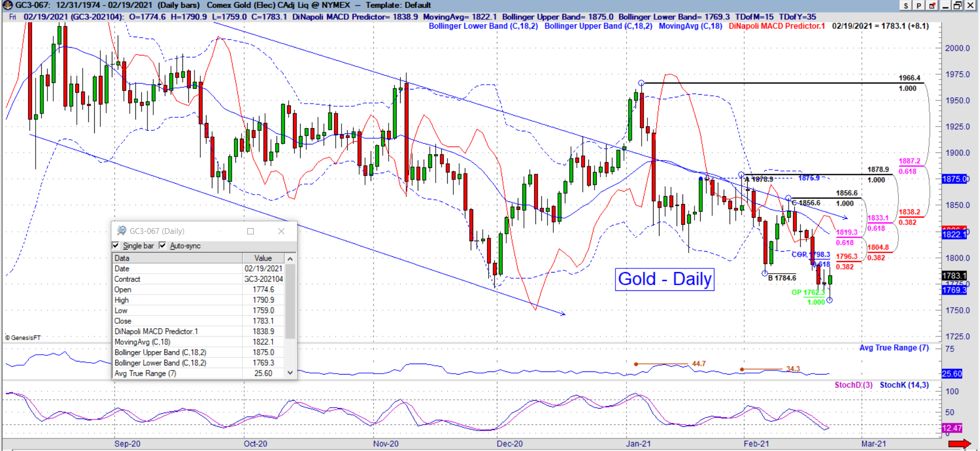The height and width of the screenshot is (451, 980).
Task: Maximize the GC3-067 (Daily) data window
Action: [x=250, y=231]
